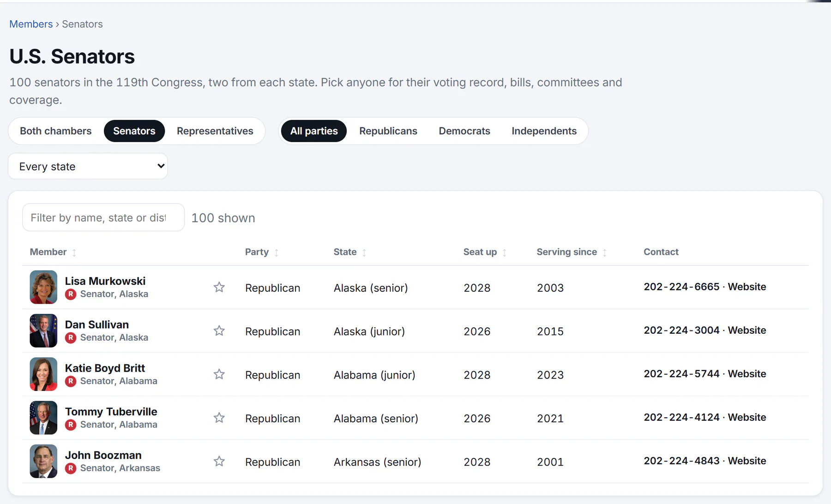The height and width of the screenshot is (504, 831).
Task: Sort by Seat up using the arrows
Action: pyautogui.click(x=505, y=252)
